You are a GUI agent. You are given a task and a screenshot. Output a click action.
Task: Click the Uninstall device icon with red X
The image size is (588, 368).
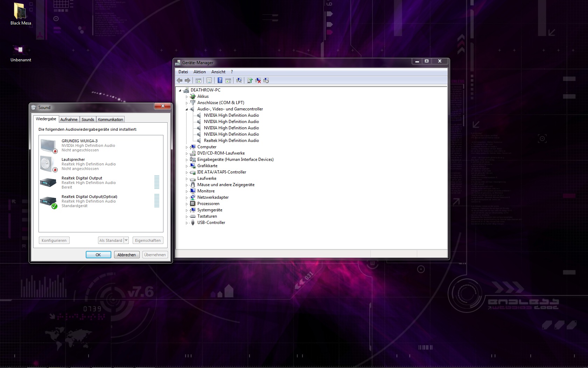click(x=258, y=81)
